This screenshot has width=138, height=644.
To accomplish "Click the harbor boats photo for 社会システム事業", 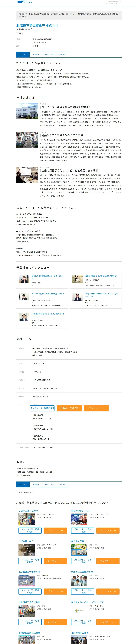I will tap(27, 140).
